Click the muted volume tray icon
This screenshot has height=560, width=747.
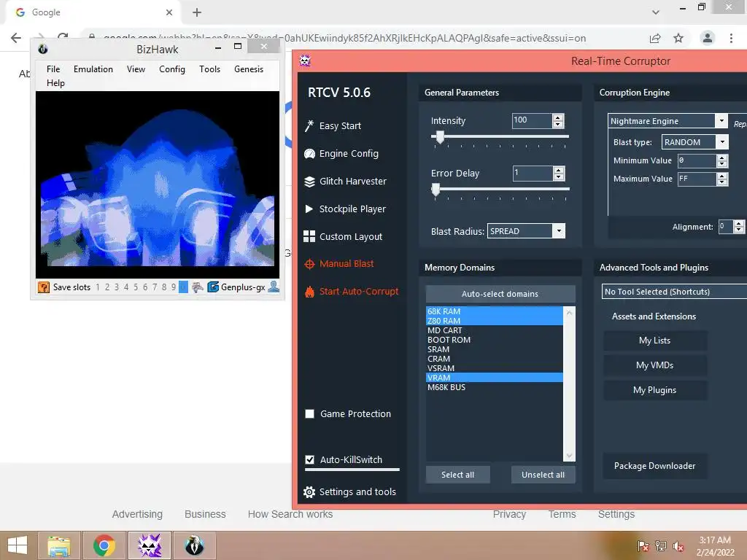pos(678,546)
